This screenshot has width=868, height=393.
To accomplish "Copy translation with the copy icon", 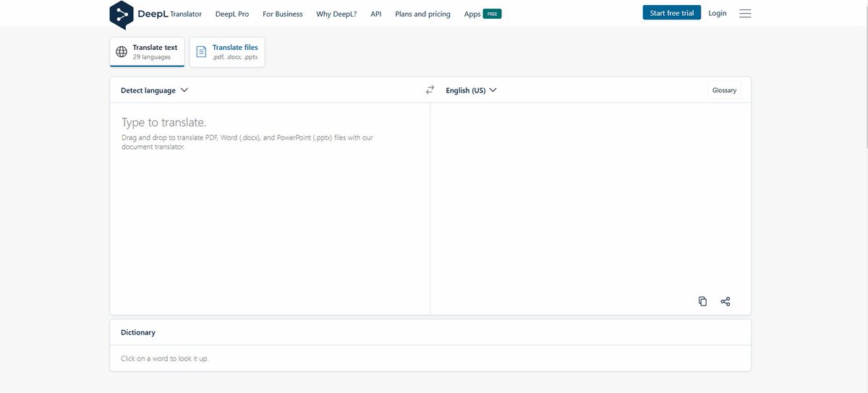I will pos(702,301).
